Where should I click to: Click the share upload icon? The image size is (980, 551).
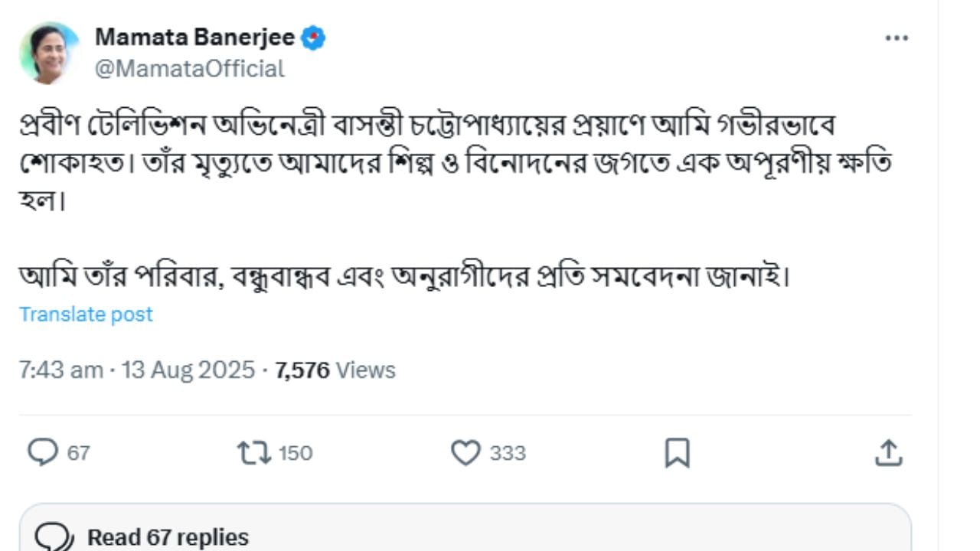888,452
